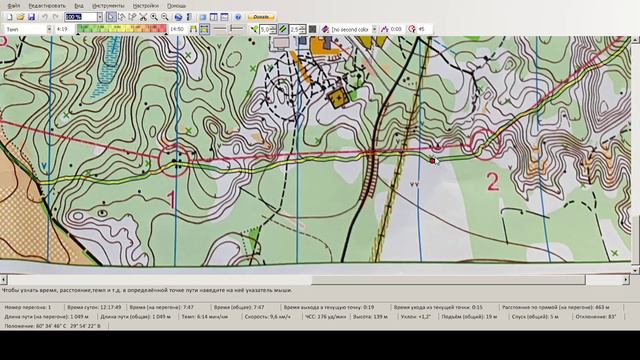Toggle the bottom panel layout icon
640x360 pixels.
[x=224, y=17]
